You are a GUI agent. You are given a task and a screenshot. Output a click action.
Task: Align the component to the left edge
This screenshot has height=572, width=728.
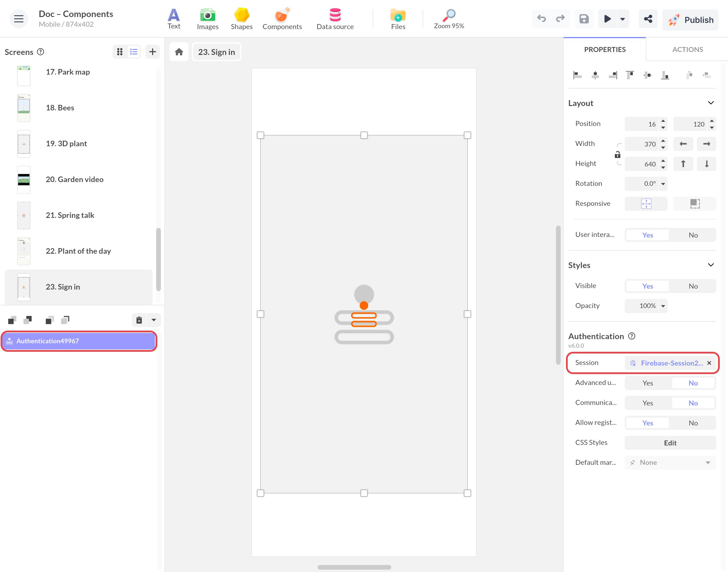pos(577,75)
